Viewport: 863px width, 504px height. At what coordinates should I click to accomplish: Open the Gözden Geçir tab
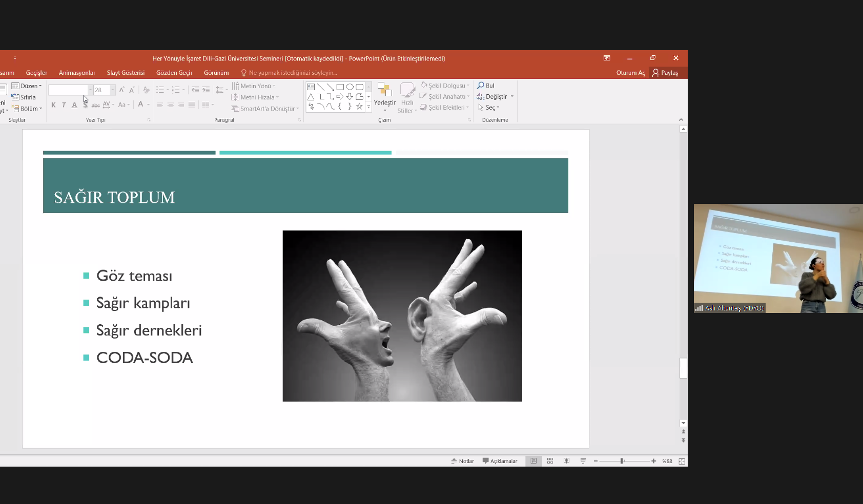(174, 73)
